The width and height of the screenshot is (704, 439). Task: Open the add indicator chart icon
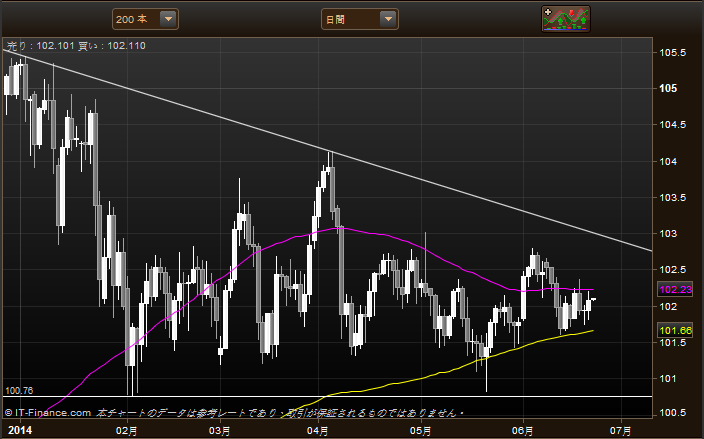pos(566,19)
